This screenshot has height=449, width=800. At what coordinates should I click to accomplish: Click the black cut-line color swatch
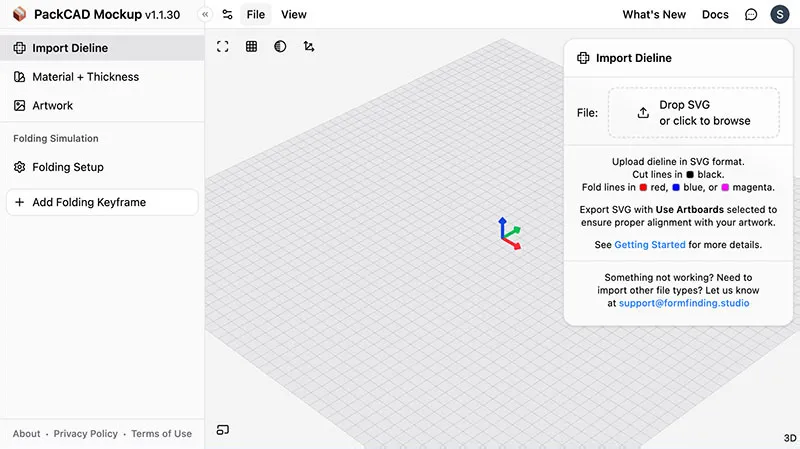(x=690, y=174)
